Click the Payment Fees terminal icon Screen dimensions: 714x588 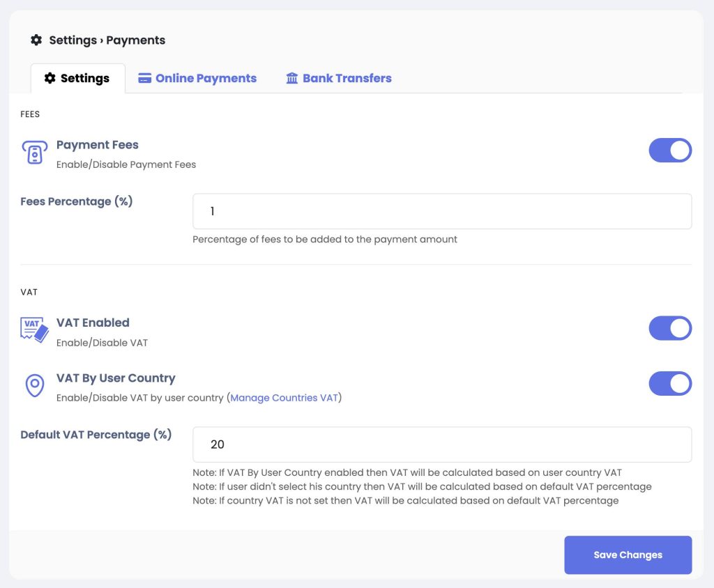tap(35, 153)
